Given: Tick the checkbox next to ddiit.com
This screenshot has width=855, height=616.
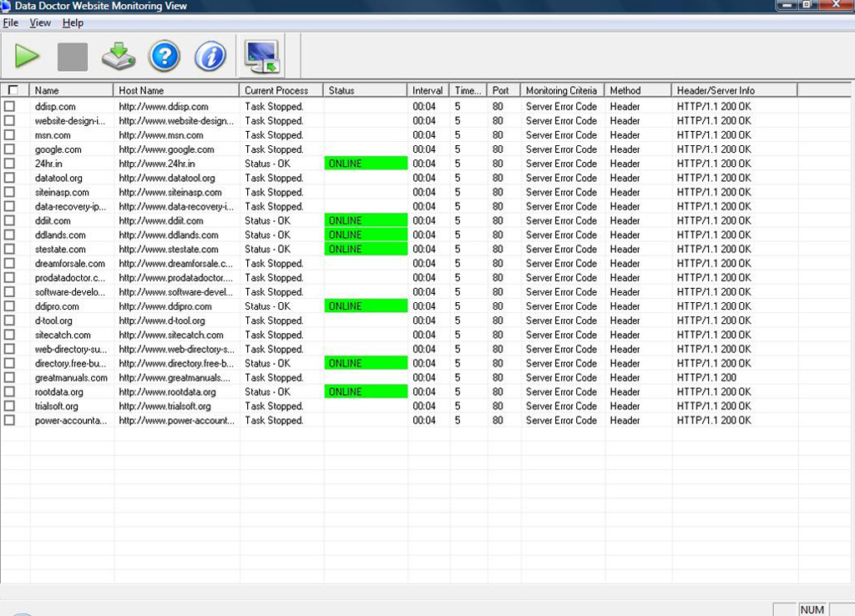Looking at the screenshot, I should point(9,220).
